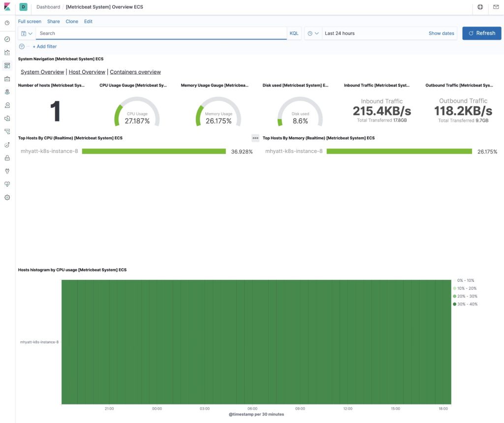Open the saved query menu dropdown

pos(27,33)
